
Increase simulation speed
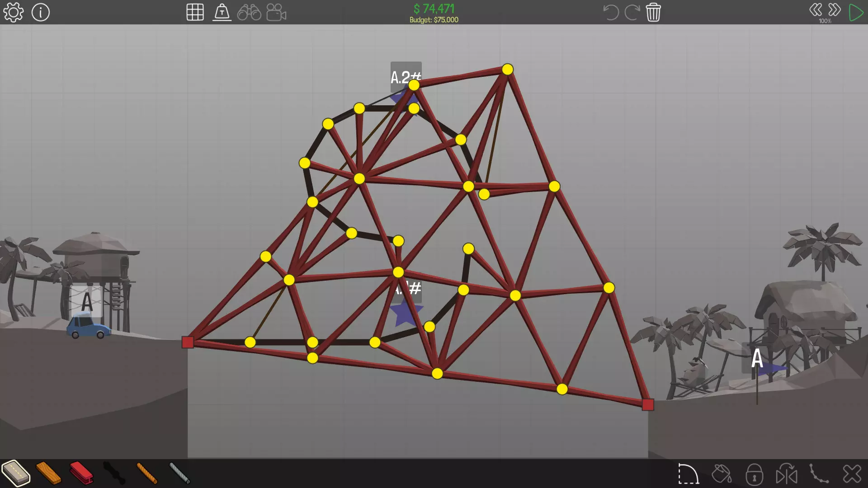tap(835, 10)
